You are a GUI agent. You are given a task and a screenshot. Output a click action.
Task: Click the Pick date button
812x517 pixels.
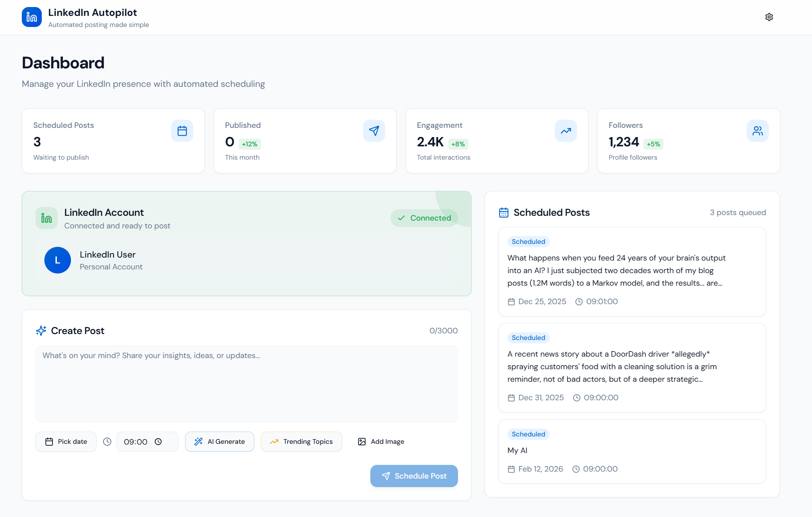pos(66,442)
